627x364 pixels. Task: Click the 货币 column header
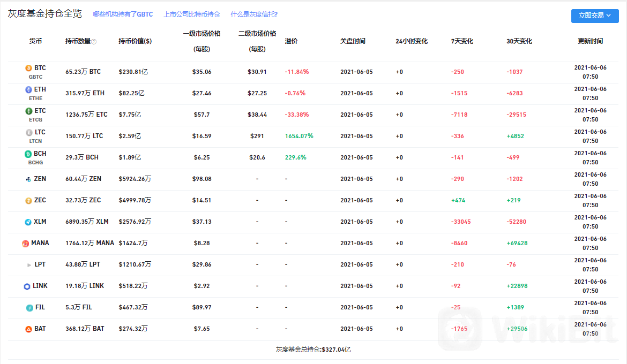pos(35,41)
